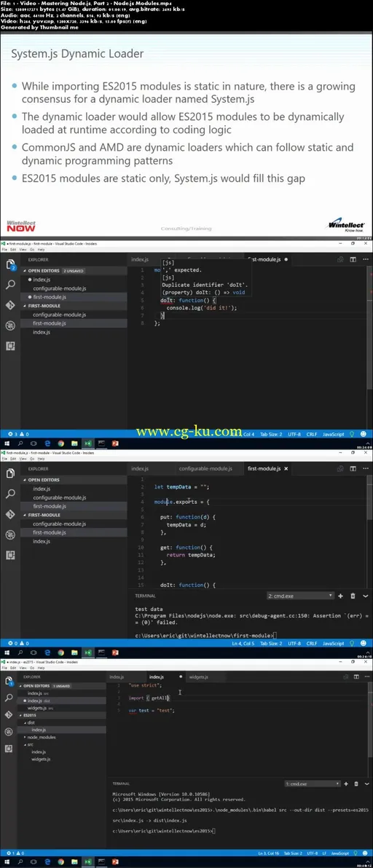This screenshot has width=373, height=868.
Task: Collapse FIRST-MODULE folder section in doIt-tooltip window
Action: click(73, 306)
